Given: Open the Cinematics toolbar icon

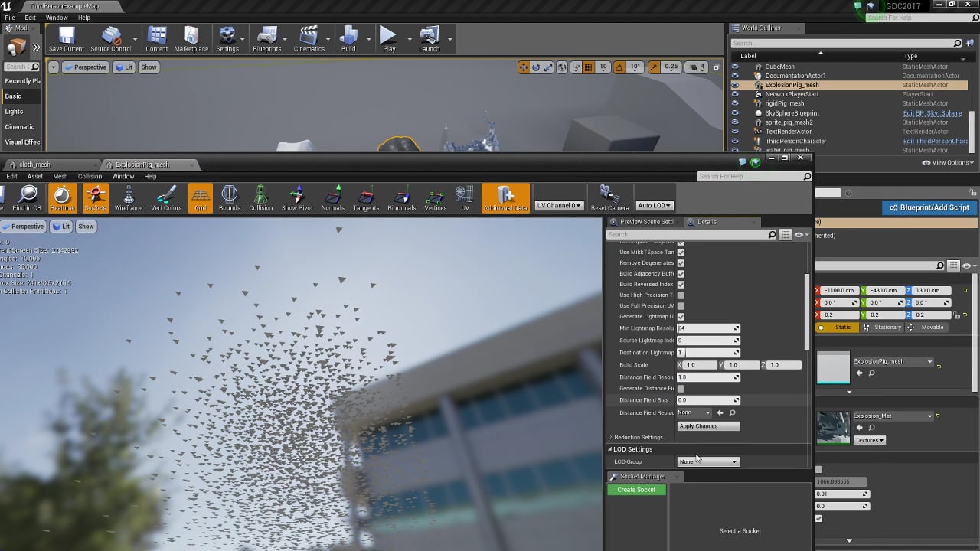Looking at the screenshot, I should pyautogui.click(x=309, y=39).
